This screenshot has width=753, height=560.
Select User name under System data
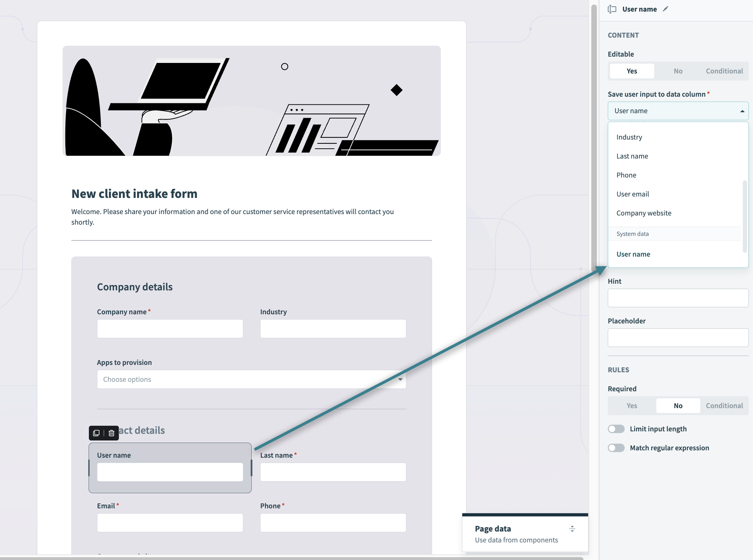pos(674,254)
